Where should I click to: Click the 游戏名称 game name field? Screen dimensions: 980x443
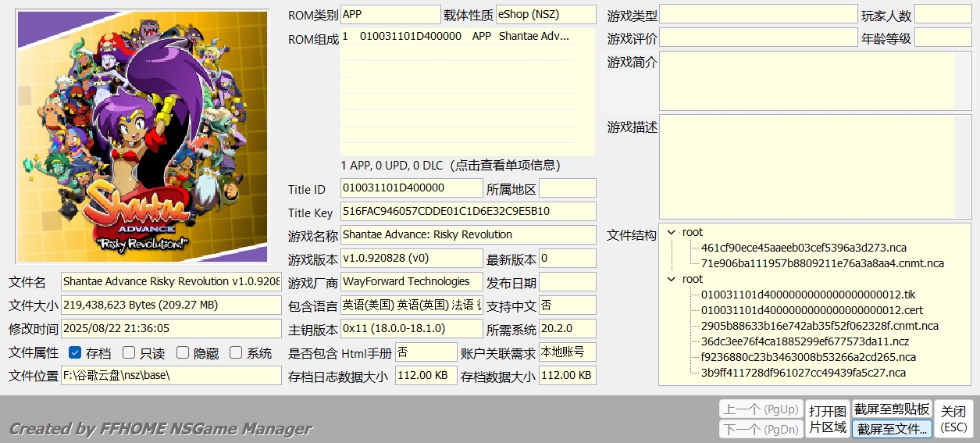468,234
